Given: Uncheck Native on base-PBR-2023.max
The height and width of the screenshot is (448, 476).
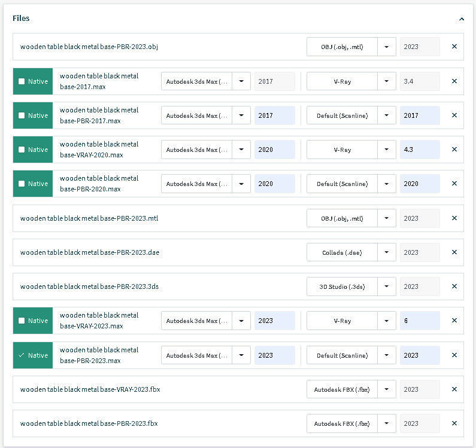Looking at the screenshot, I should click(22, 355).
